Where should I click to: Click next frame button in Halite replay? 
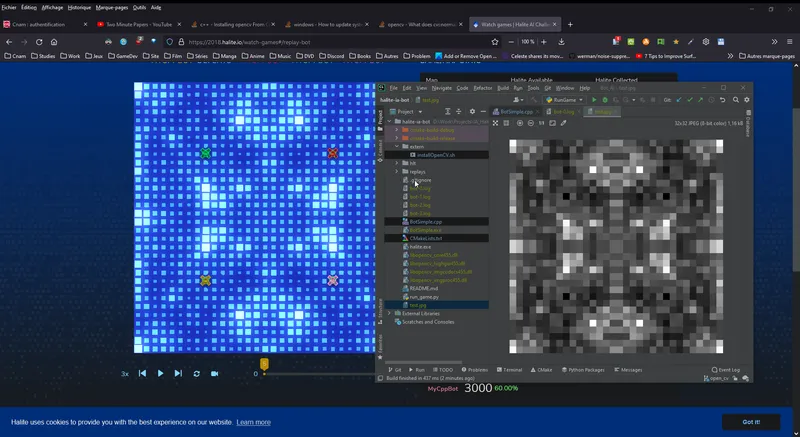pos(178,373)
